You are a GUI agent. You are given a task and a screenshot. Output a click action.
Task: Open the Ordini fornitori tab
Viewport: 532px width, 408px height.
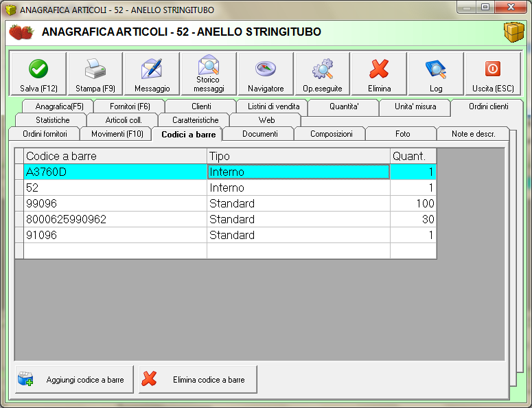click(x=45, y=134)
